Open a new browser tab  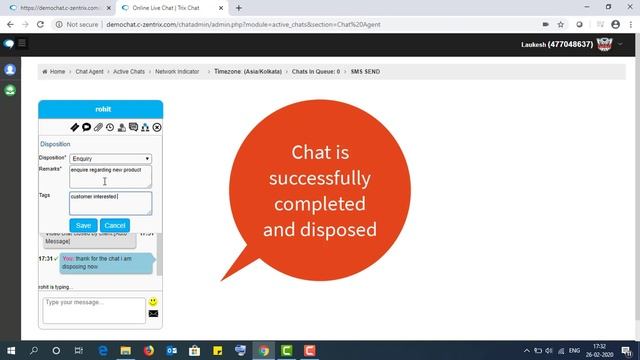[239, 8]
